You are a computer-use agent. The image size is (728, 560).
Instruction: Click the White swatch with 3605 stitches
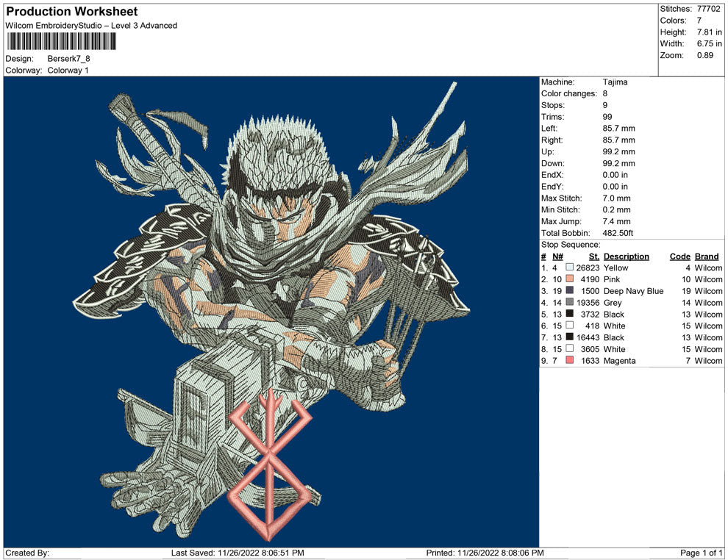[x=570, y=348]
